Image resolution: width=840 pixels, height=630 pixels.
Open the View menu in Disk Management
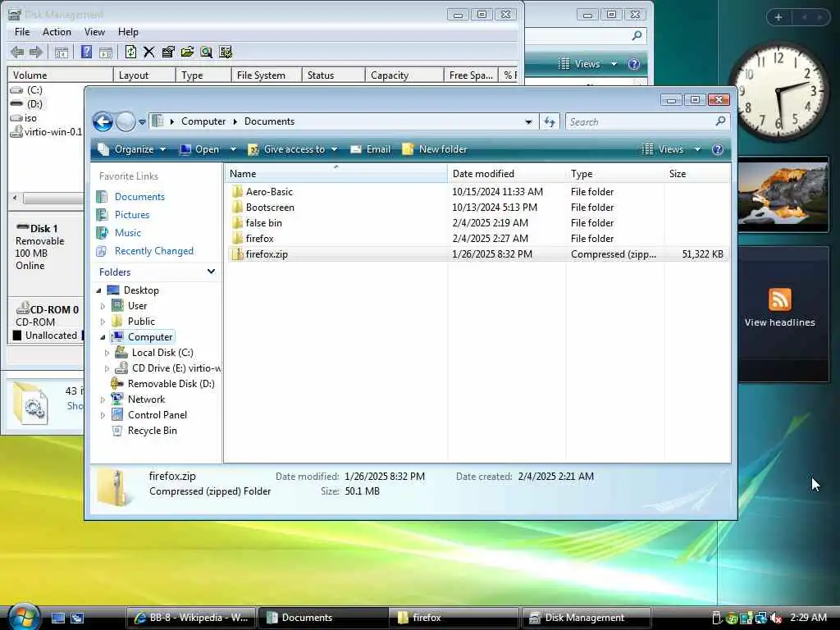click(x=94, y=32)
